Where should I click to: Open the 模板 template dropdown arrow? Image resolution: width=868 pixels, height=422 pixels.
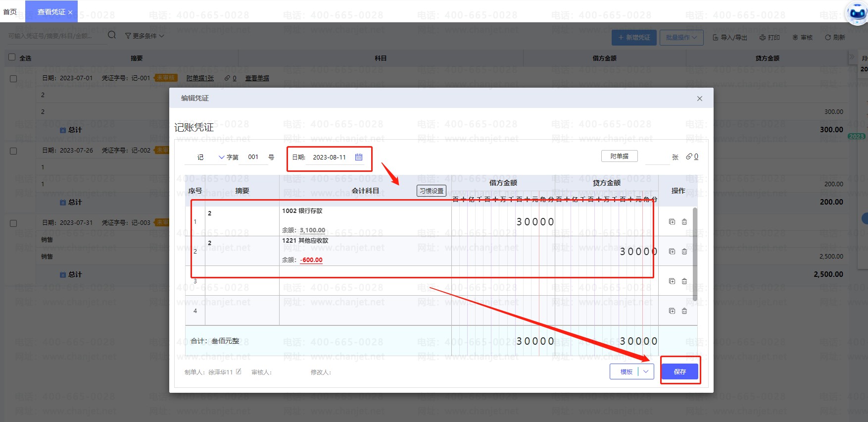[x=646, y=371]
